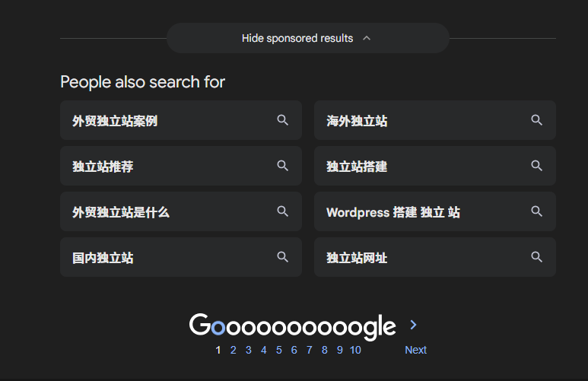Click the Next page link
This screenshot has width=588, height=381.
pyautogui.click(x=415, y=350)
